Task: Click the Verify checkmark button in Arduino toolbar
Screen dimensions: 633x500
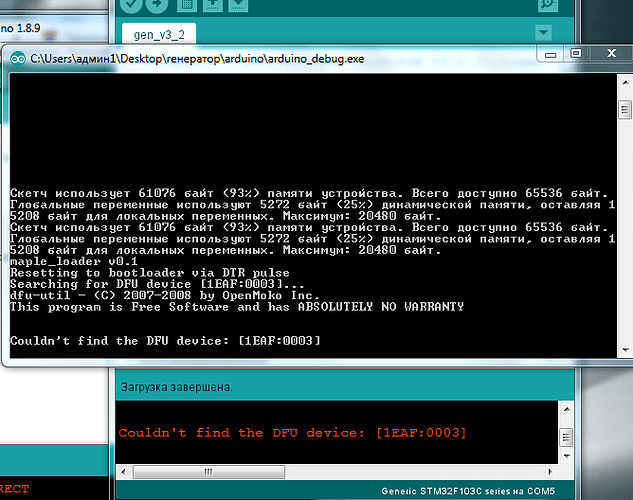Action: click(131, 5)
